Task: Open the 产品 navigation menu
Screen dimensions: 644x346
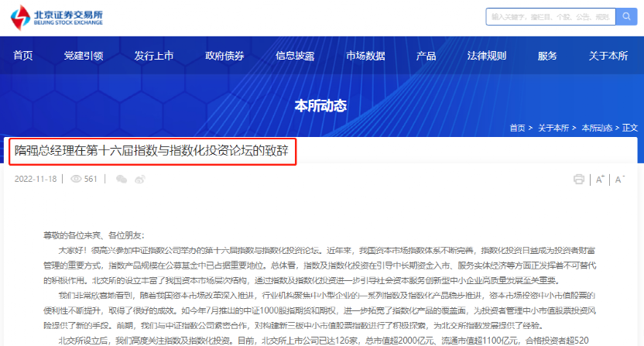Action: tap(426, 56)
